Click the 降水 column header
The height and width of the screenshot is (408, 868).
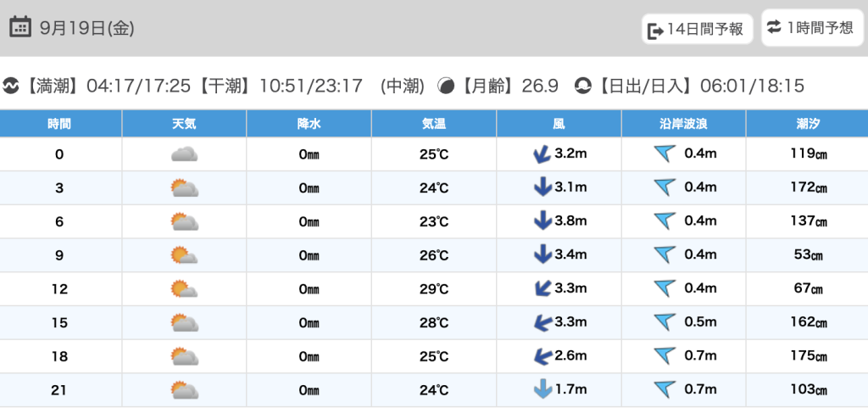[x=309, y=124]
